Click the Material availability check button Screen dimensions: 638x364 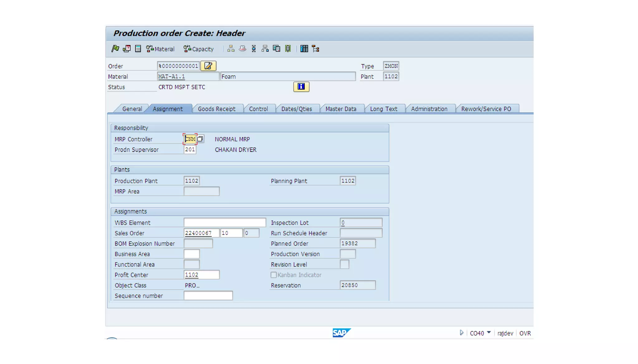(160, 49)
